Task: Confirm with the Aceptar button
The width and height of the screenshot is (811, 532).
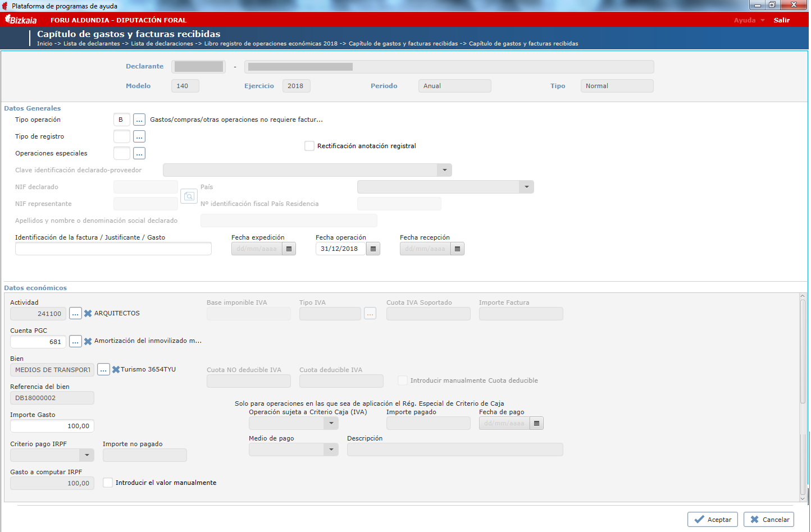Action: click(713, 520)
